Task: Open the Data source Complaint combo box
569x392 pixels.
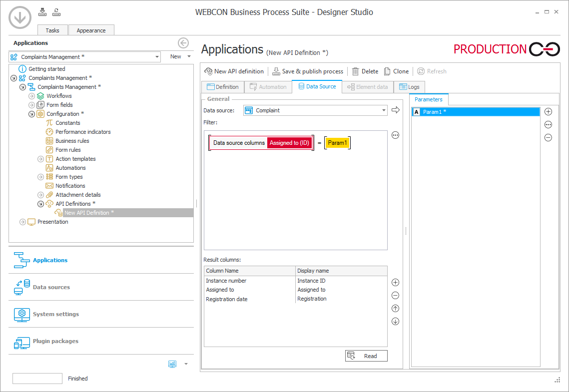Action: 315,110
